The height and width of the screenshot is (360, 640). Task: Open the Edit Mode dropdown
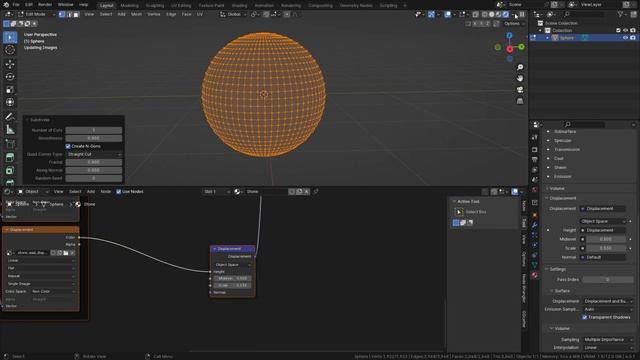pos(36,14)
